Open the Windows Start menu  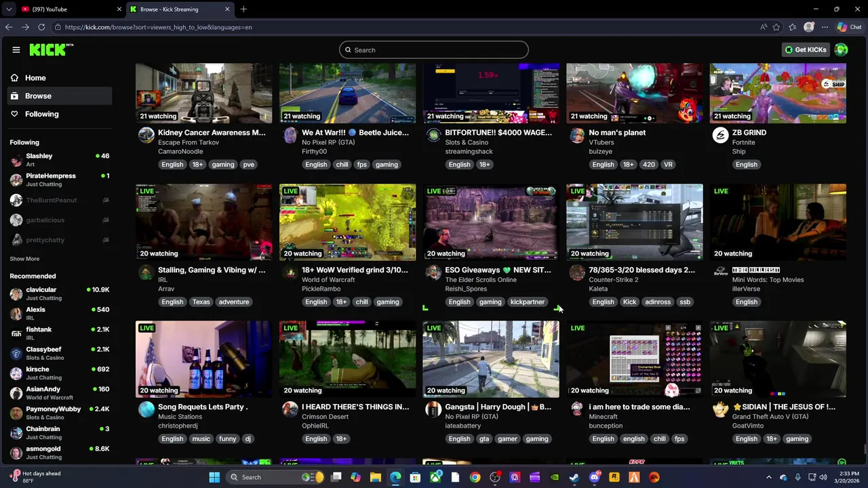click(214, 477)
